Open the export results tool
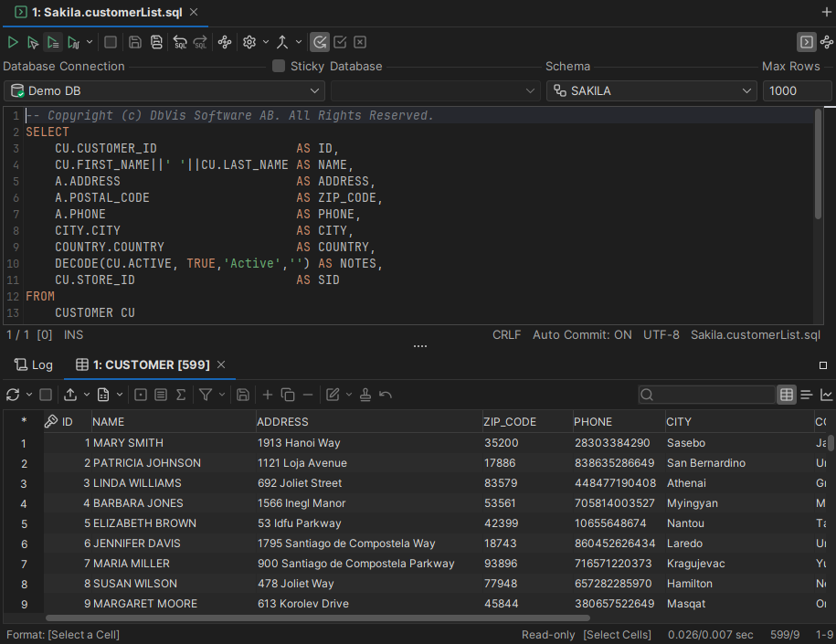This screenshot has width=836, height=644. coord(72,394)
